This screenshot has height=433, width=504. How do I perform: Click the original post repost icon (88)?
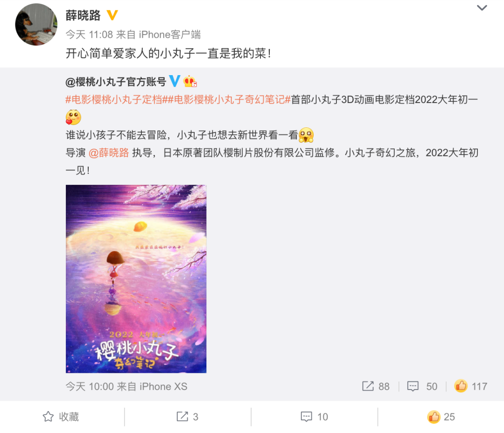click(368, 386)
